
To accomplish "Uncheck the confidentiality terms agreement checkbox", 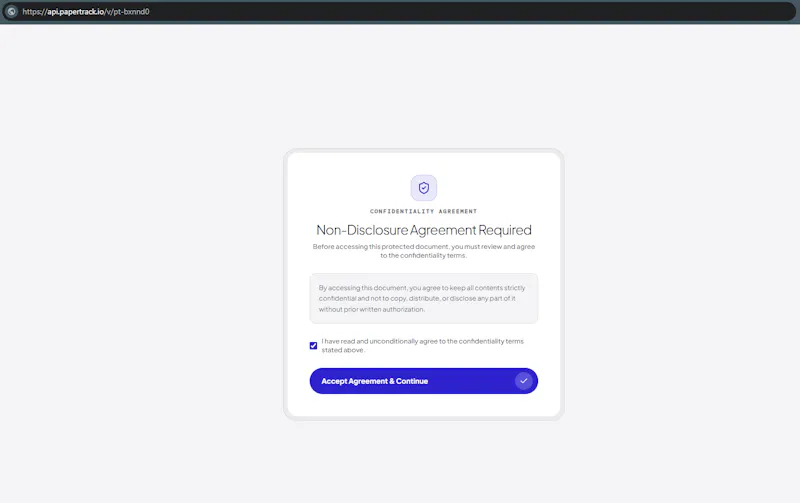I will click(313, 346).
